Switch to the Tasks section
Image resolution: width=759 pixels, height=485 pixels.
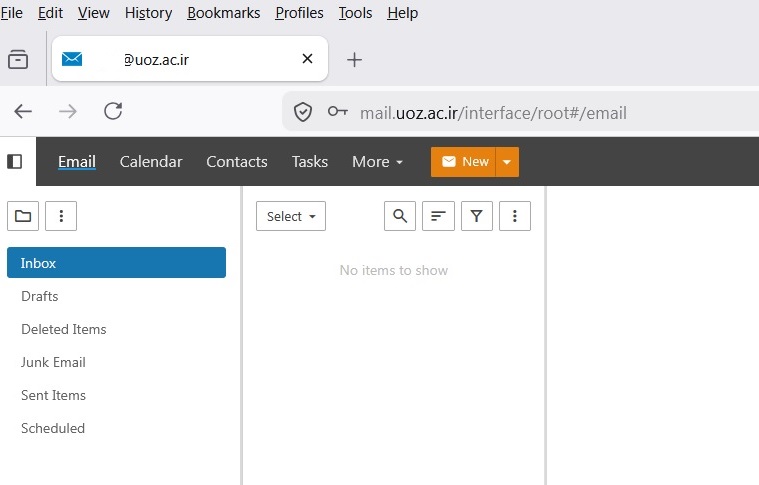point(310,162)
